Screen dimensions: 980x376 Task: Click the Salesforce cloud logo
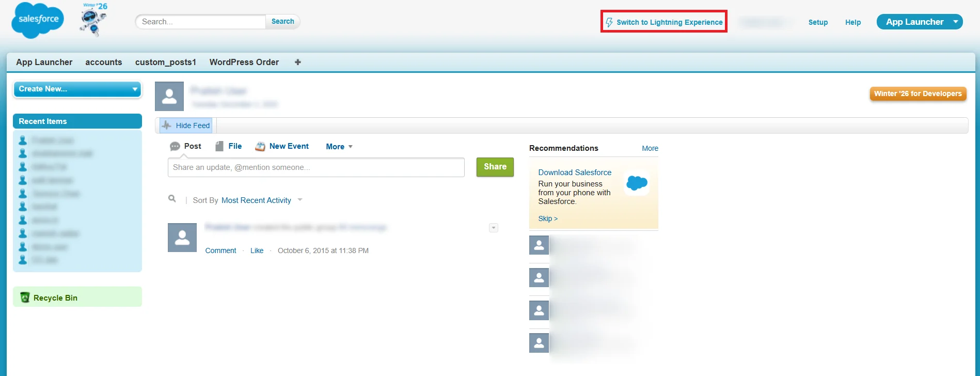pyautogui.click(x=38, y=20)
